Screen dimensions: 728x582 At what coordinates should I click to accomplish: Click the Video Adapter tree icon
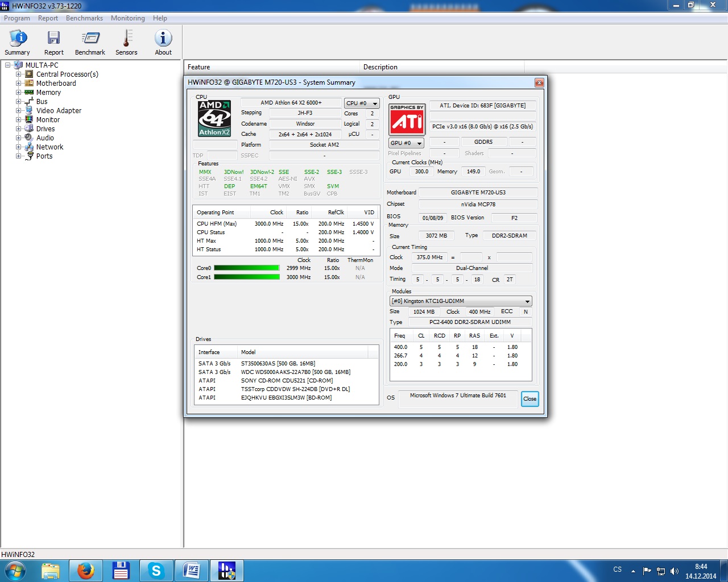click(29, 110)
